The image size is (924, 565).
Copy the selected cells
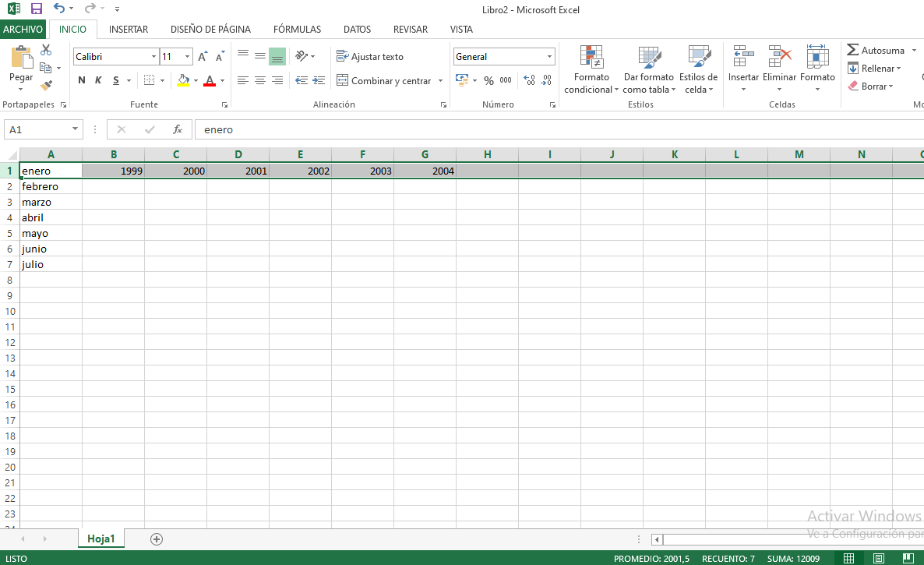click(x=45, y=68)
